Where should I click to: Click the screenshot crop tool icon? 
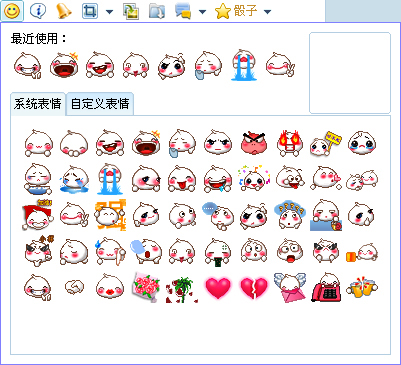[90, 11]
